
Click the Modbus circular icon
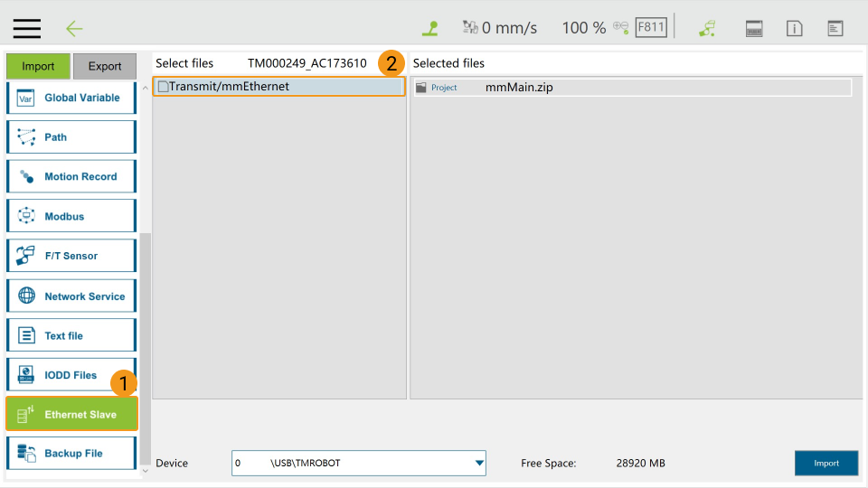pyautogui.click(x=26, y=215)
